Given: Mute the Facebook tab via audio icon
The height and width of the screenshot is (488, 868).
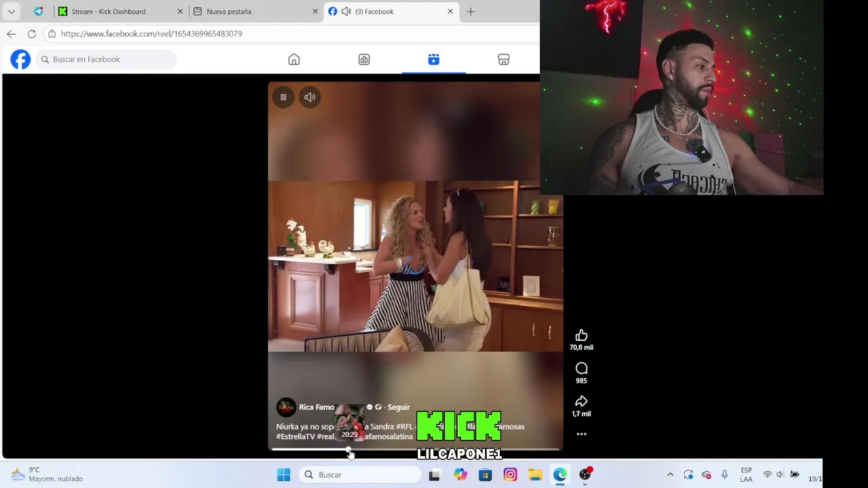Looking at the screenshot, I should click(346, 12).
